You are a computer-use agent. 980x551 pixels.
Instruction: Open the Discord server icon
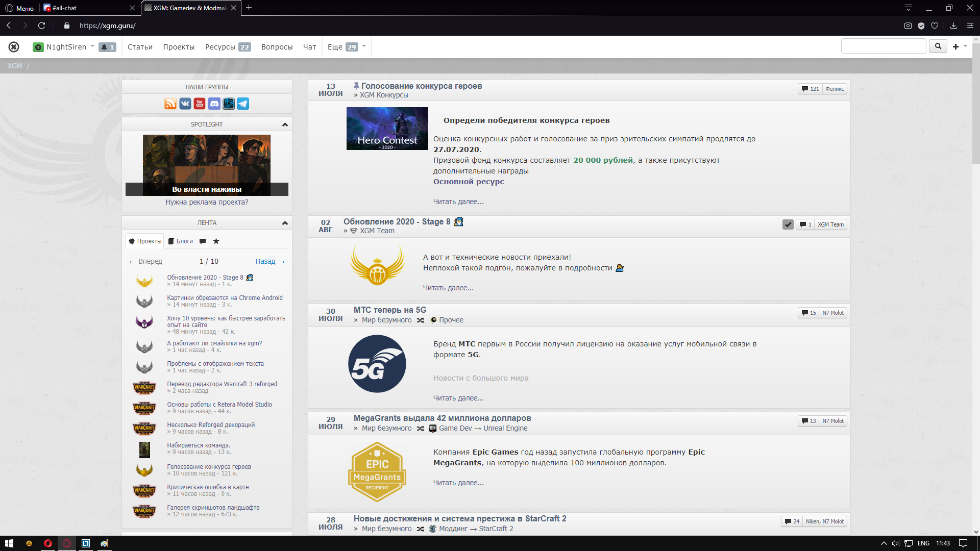pyautogui.click(x=214, y=104)
